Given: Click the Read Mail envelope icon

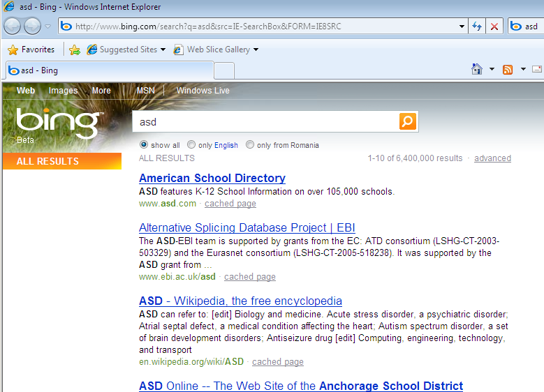Looking at the screenshot, I should (537, 69).
